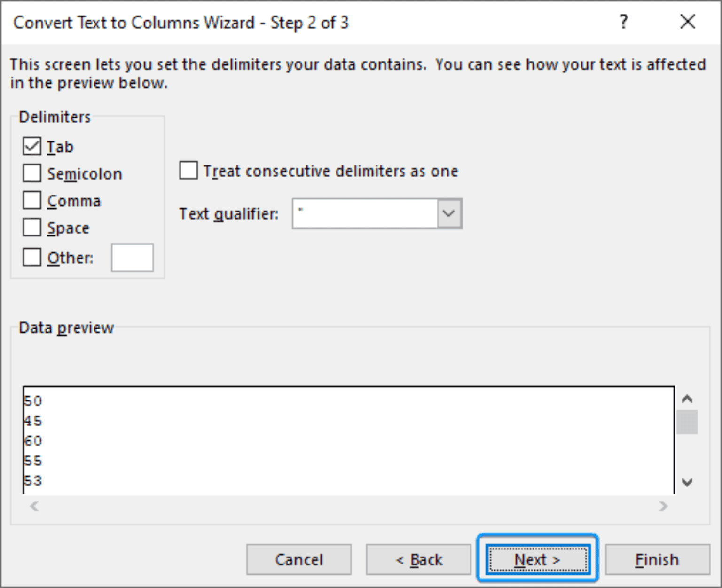This screenshot has width=722, height=588.
Task: Check the Comma delimiter option
Action: (x=31, y=200)
